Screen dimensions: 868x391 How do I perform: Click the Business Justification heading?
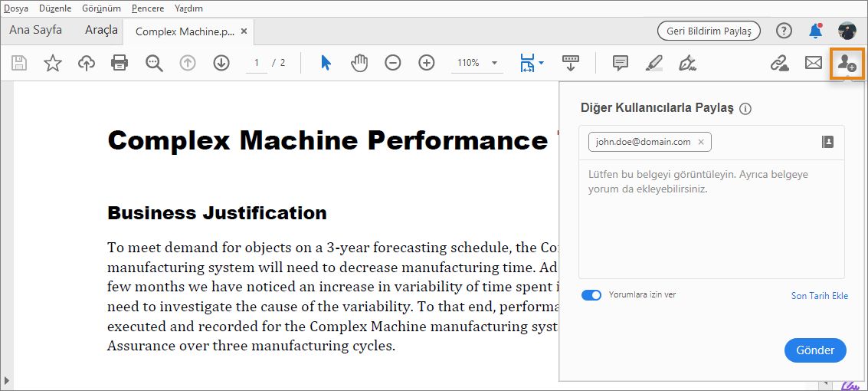[x=217, y=212]
